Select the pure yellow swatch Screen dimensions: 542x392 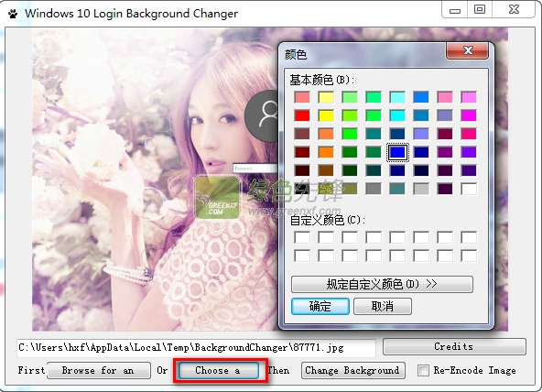coord(326,115)
